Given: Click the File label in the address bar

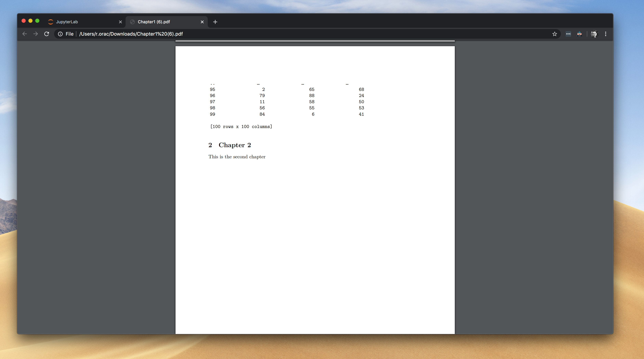Looking at the screenshot, I should [69, 34].
